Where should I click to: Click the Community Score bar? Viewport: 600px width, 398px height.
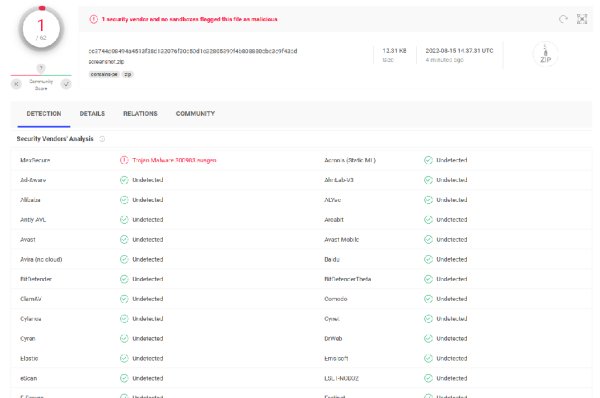click(x=41, y=75)
